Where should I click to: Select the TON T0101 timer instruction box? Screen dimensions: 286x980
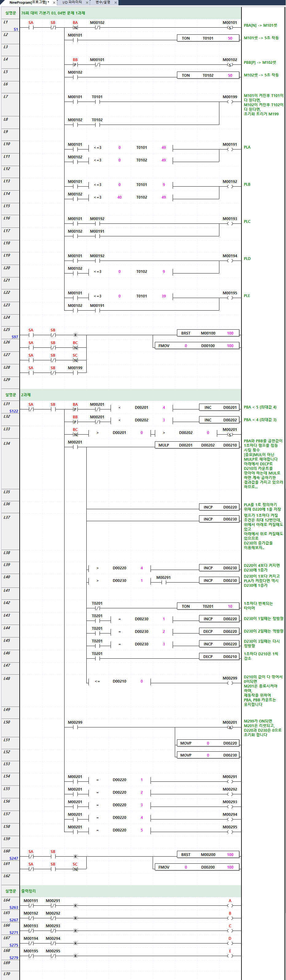click(x=208, y=38)
